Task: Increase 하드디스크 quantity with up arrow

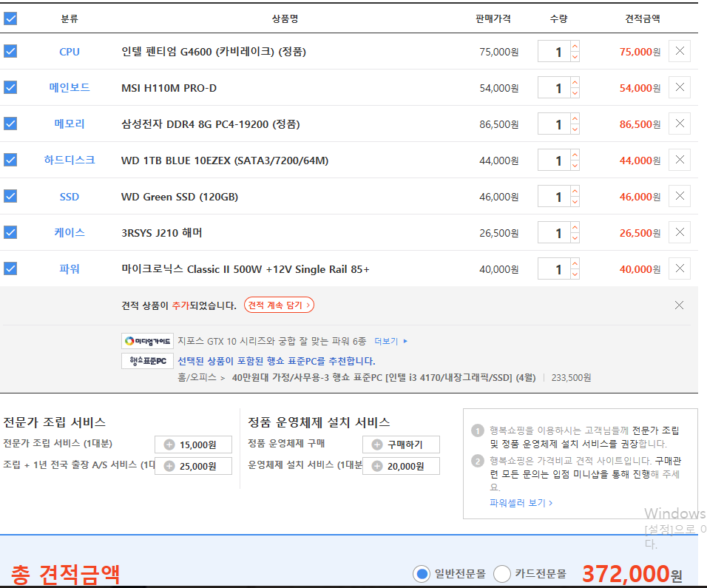Action: pos(575,155)
